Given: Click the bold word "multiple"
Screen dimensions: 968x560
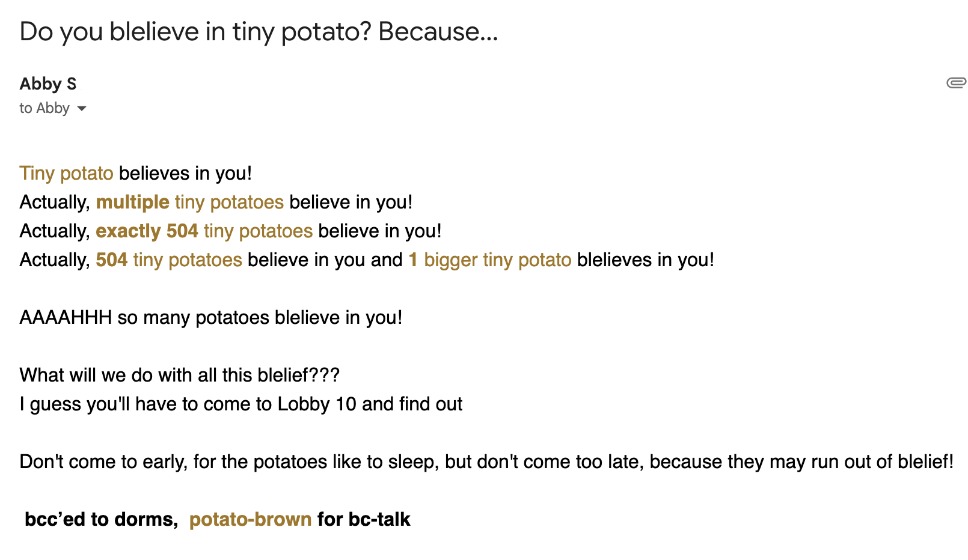Looking at the screenshot, I should (x=132, y=202).
